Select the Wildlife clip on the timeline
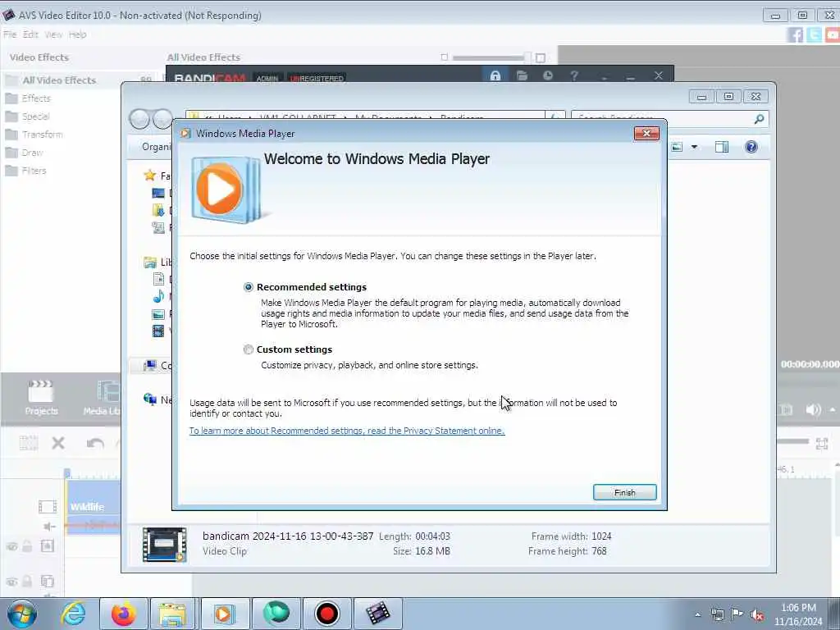Image resolution: width=840 pixels, height=630 pixels. coord(94,507)
